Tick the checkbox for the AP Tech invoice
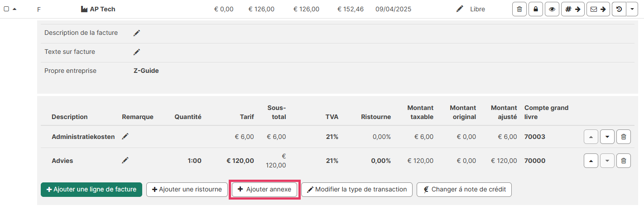644x210 pixels. pos(6,9)
